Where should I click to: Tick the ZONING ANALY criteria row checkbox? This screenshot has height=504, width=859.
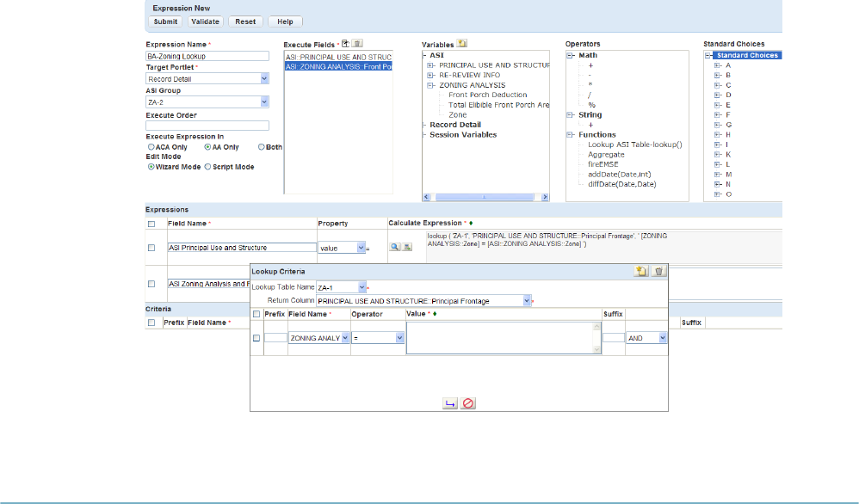tap(256, 338)
